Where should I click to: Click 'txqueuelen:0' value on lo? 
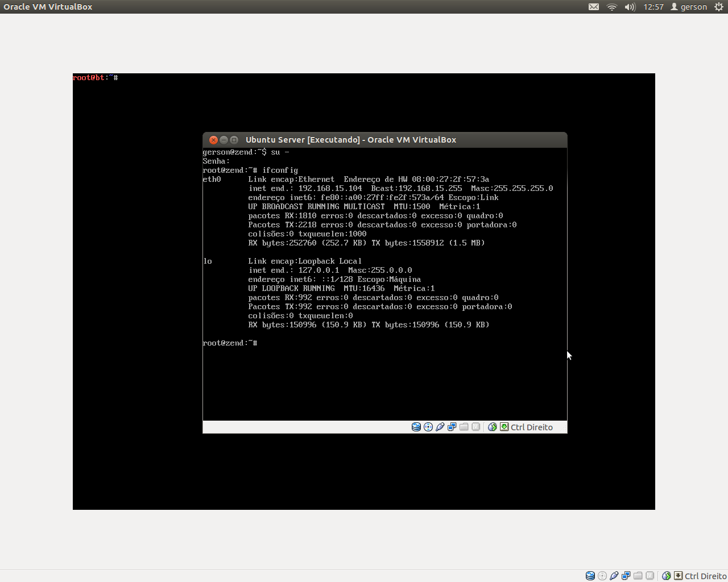(x=325, y=316)
